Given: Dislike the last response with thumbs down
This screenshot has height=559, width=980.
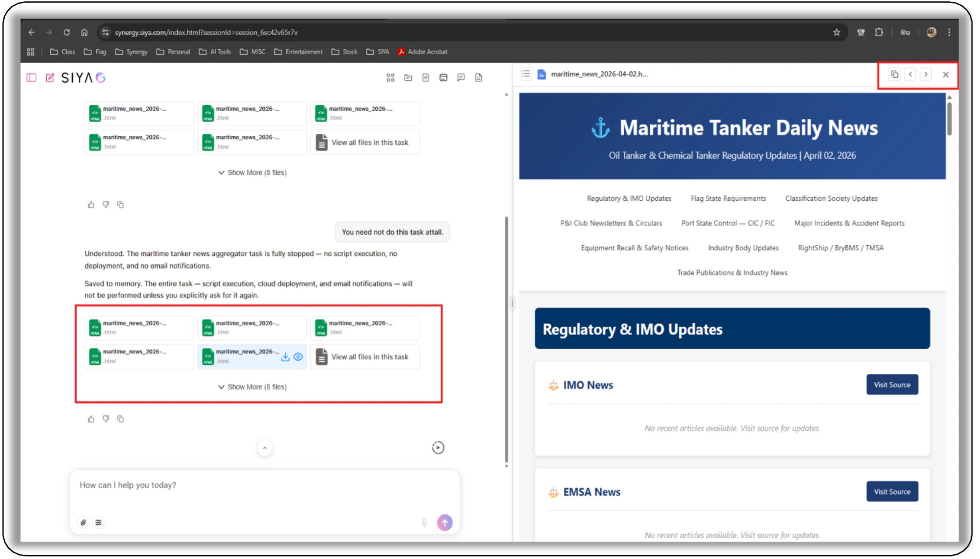Looking at the screenshot, I should [106, 419].
